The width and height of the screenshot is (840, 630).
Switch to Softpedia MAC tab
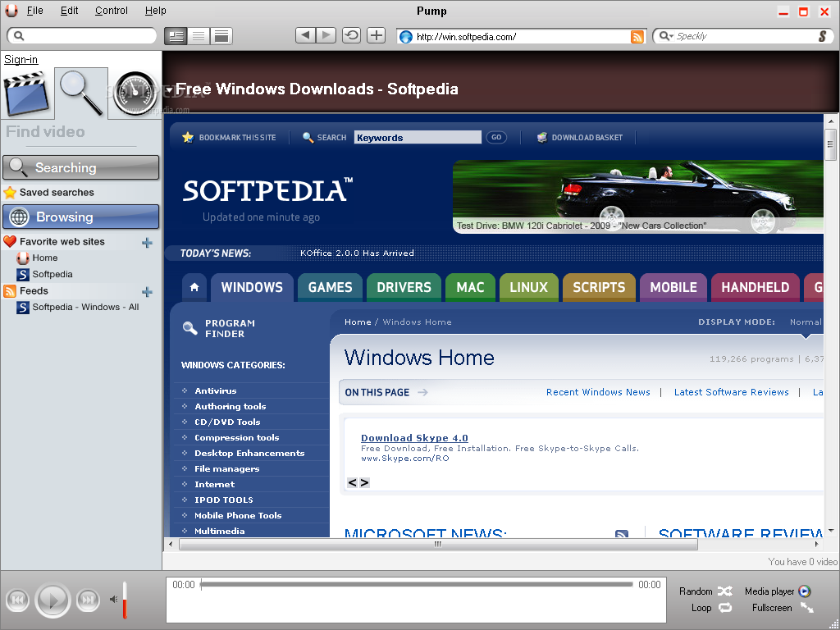click(470, 287)
